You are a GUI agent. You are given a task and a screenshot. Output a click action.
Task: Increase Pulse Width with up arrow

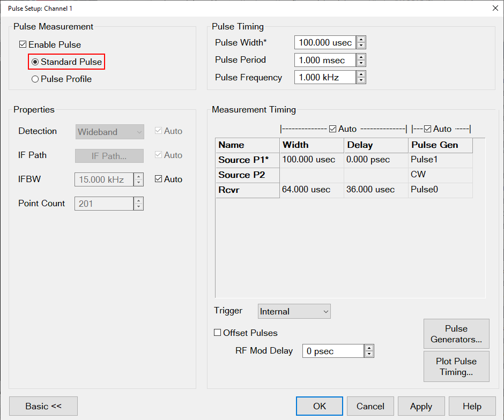[361, 40]
